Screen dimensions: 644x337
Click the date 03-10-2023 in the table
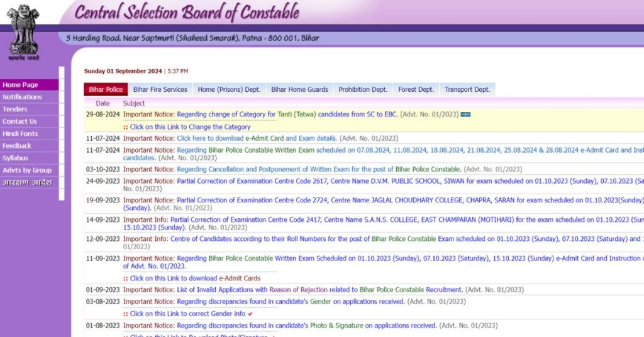[x=103, y=169]
